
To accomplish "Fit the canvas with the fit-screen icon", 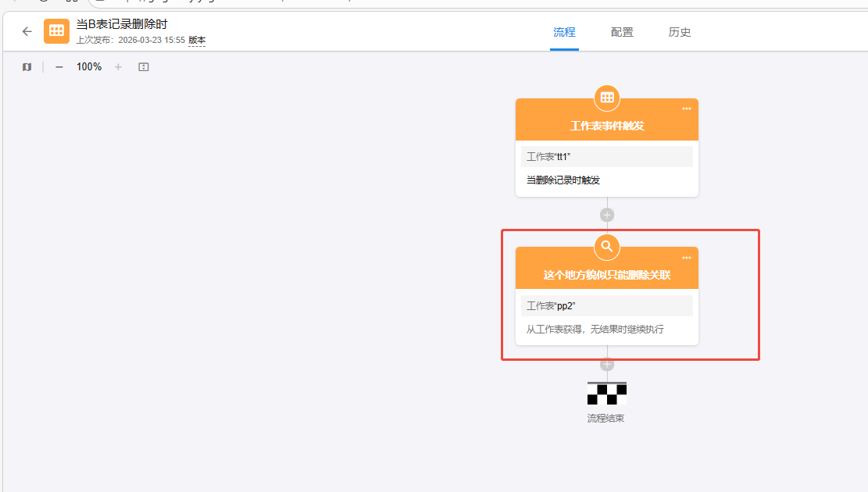I will pyautogui.click(x=144, y=67).
